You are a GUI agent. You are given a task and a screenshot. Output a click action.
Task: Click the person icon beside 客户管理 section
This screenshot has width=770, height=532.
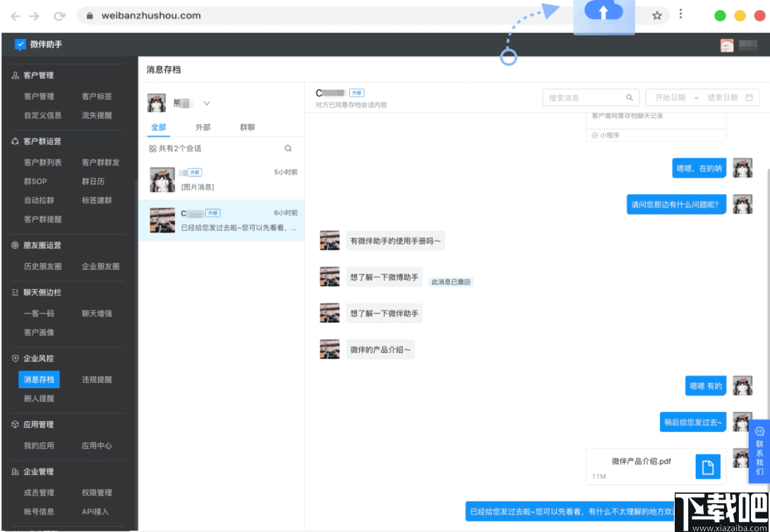coord(15,75)
